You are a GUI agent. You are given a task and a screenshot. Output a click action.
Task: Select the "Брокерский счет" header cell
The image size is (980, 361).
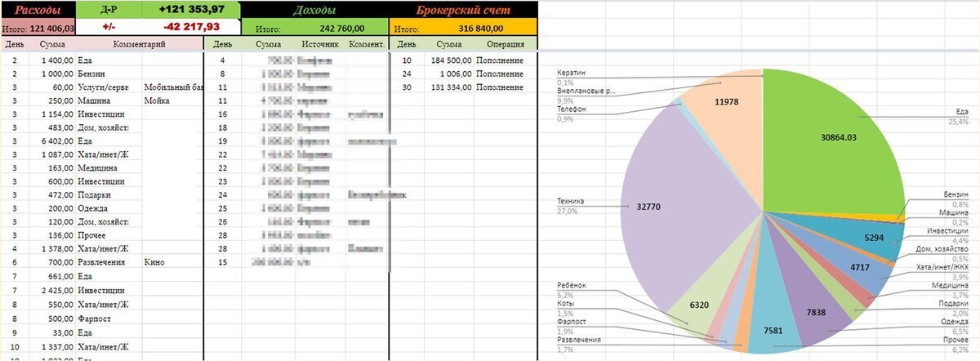point(463,11)
